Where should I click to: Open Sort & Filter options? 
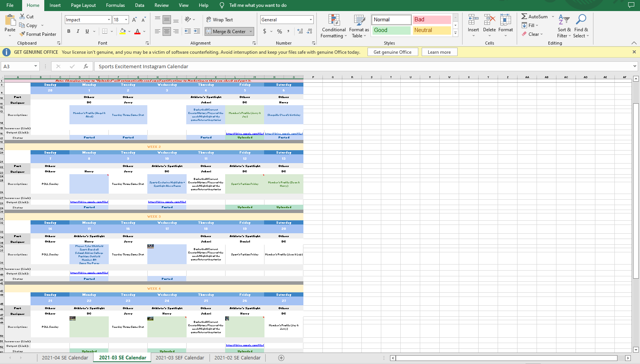click(x=564, y=26)
